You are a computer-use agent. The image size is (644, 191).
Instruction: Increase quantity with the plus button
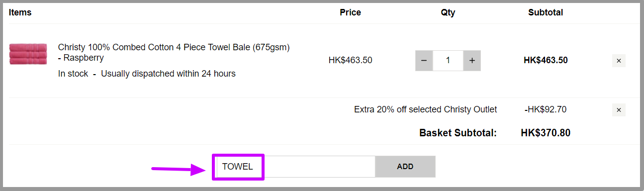click(472, 61)
